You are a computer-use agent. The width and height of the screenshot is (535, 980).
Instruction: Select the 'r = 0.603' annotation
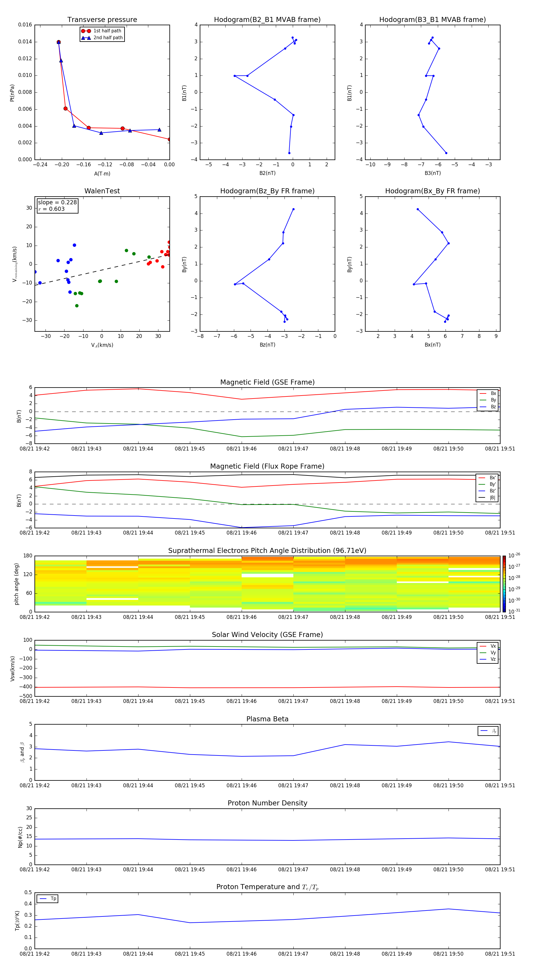coord(51,209)
